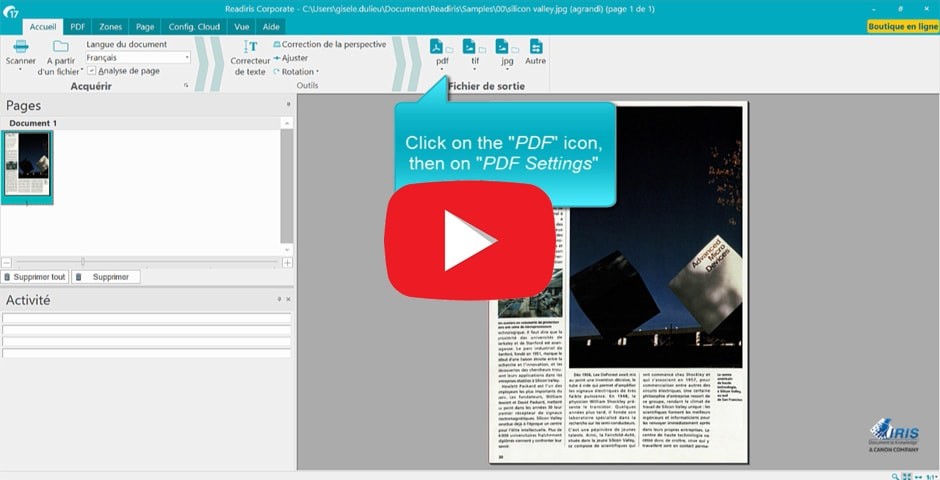
Task: Click the magnifier icon in status bar
Action: click(x=895, y=476)
